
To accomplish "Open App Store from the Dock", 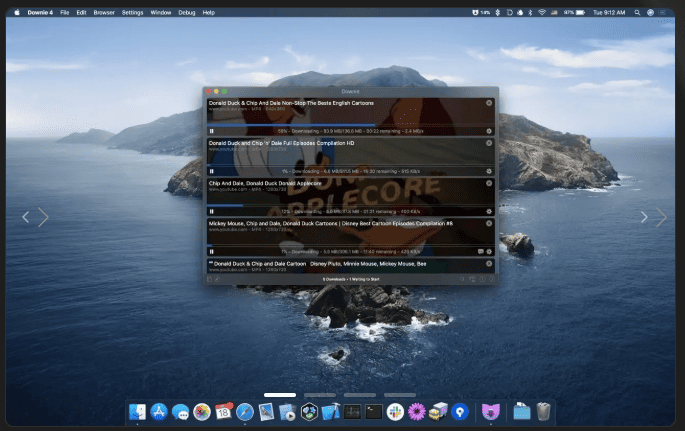I will pos(159,412).
